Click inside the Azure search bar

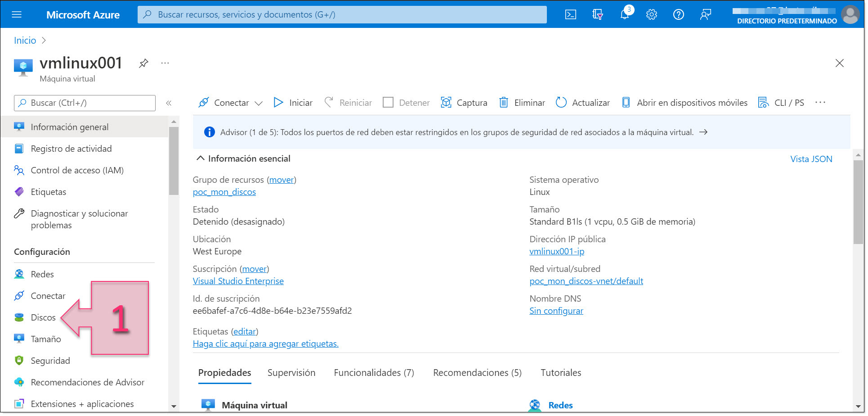pos(342,14)
